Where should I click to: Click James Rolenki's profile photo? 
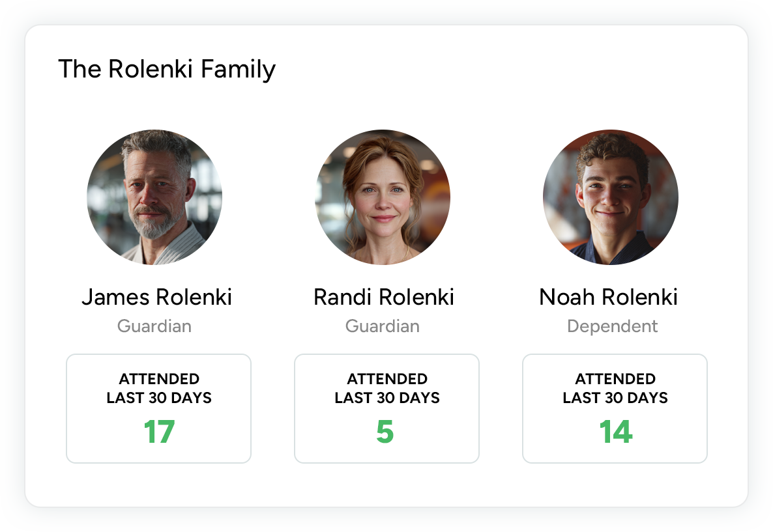[154, 197]
